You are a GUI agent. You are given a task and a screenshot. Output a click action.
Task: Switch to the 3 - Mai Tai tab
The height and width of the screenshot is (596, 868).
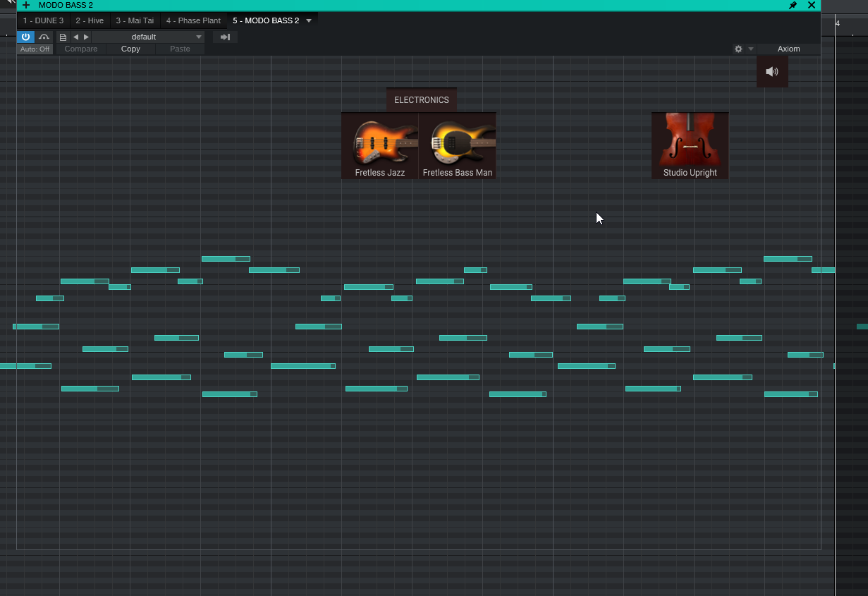[135, 20]
